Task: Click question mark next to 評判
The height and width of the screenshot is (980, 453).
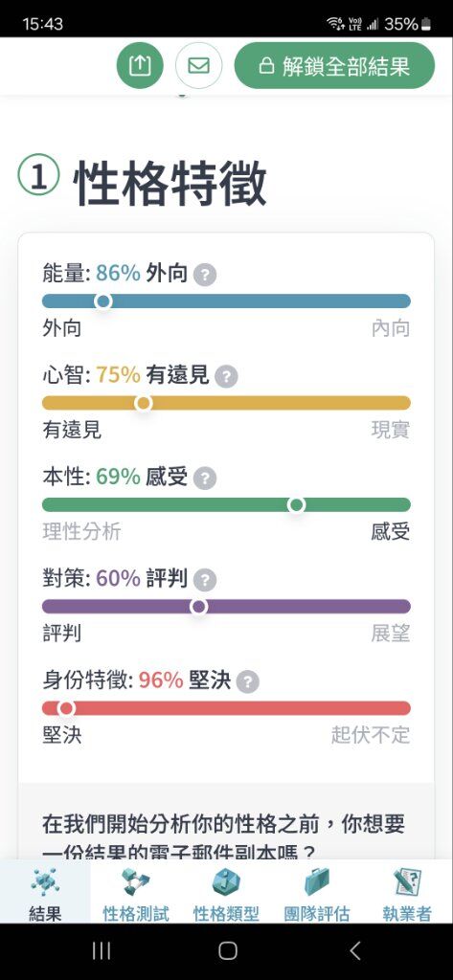Action: point(205,581)
